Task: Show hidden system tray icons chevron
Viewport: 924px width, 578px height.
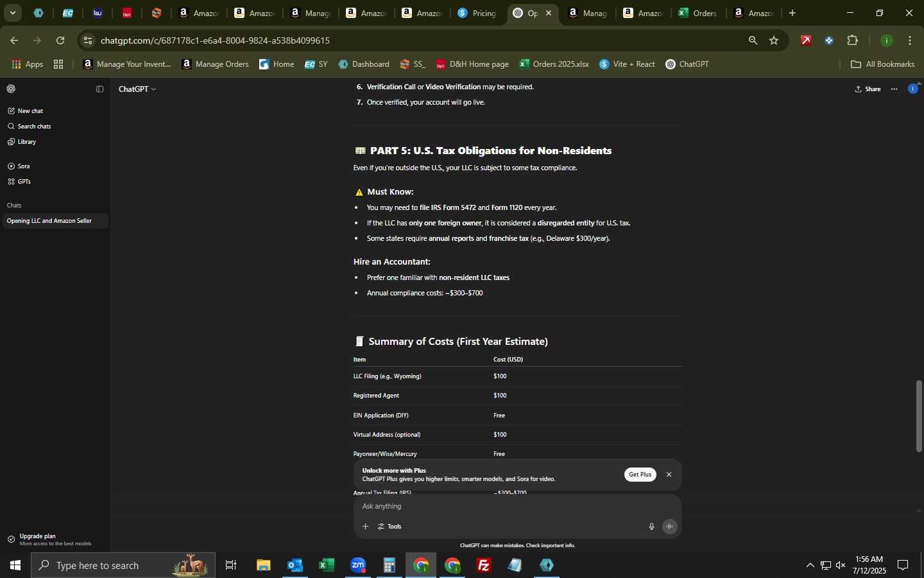Action: coord(810,565)
